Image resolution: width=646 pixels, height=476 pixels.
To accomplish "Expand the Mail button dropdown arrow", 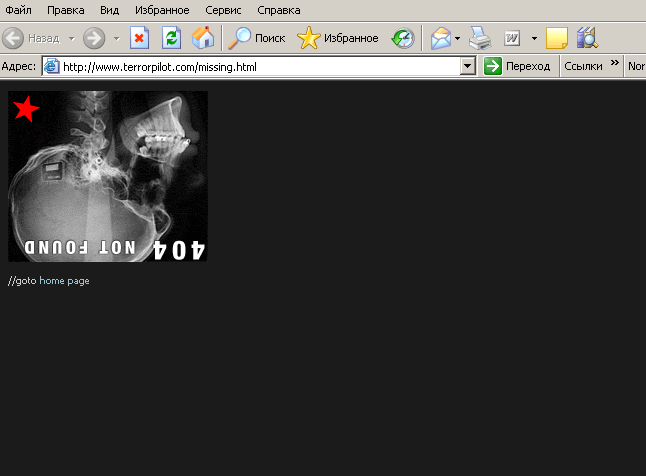I will [x=458, y=38].
